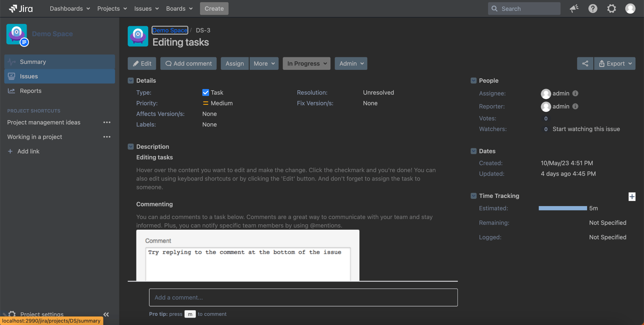Click the Add a comment field
The height and width of the screenshot is (325, 644).
(x=303, y=297)
